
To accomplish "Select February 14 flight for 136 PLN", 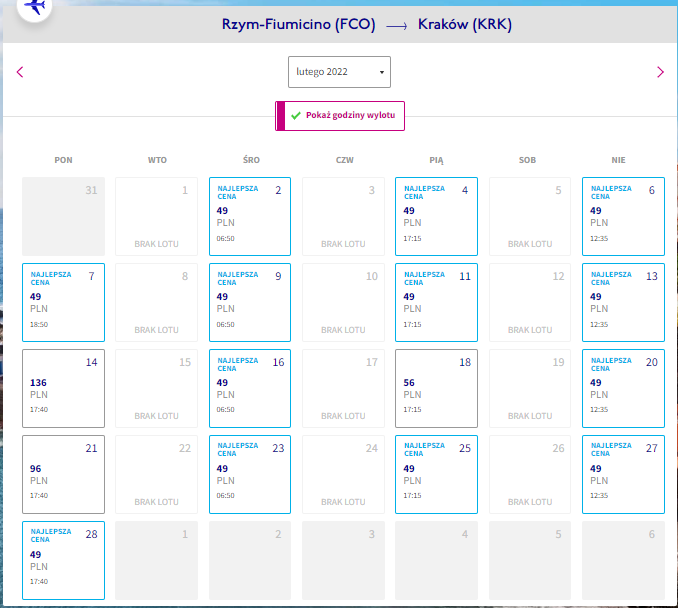I will tap(64, 388).
